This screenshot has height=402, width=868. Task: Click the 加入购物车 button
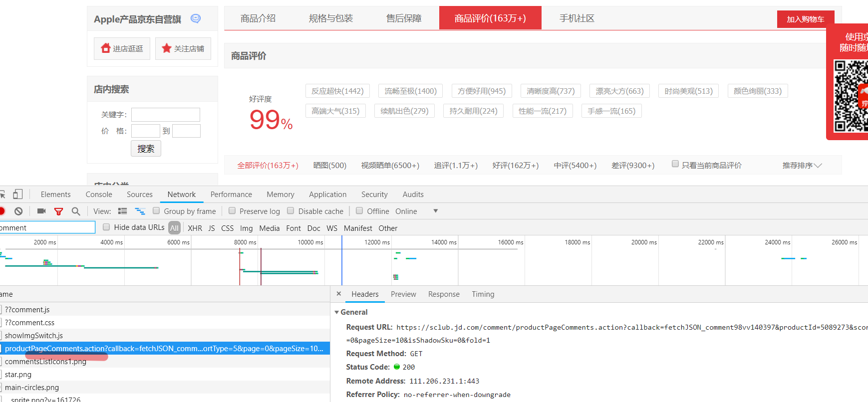pos(805,19)
